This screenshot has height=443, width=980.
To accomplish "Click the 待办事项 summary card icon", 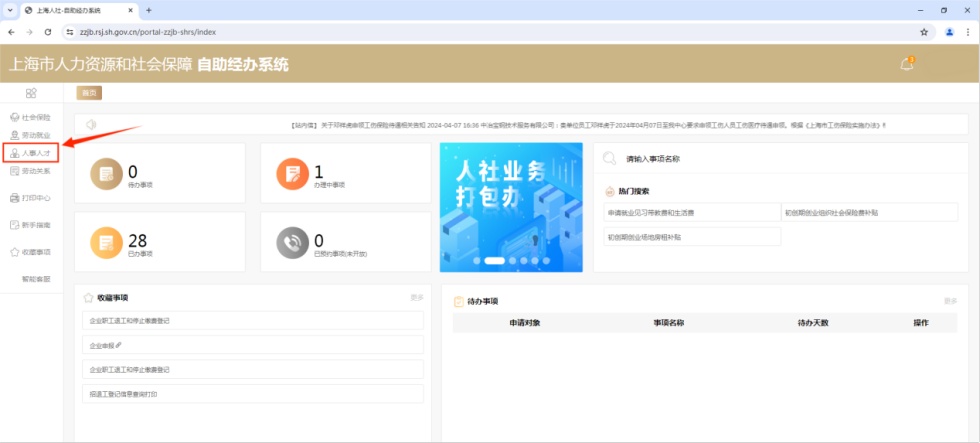I will [x=105, y=174].
